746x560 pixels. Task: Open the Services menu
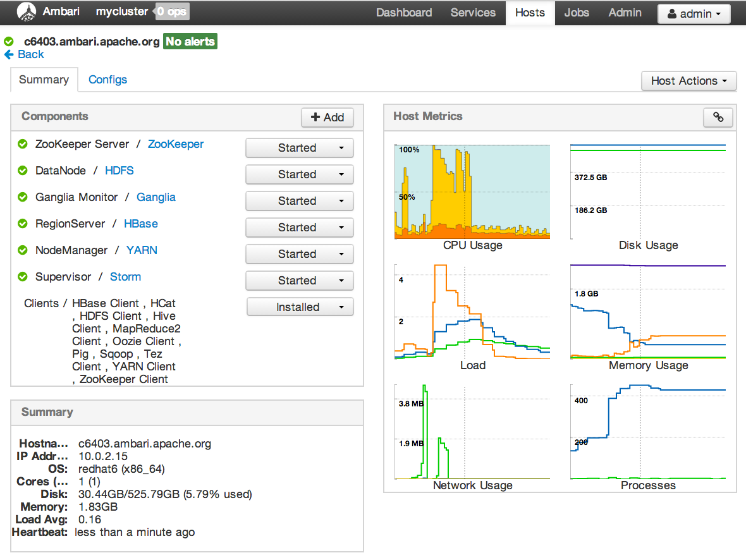(x=473, y=13)
